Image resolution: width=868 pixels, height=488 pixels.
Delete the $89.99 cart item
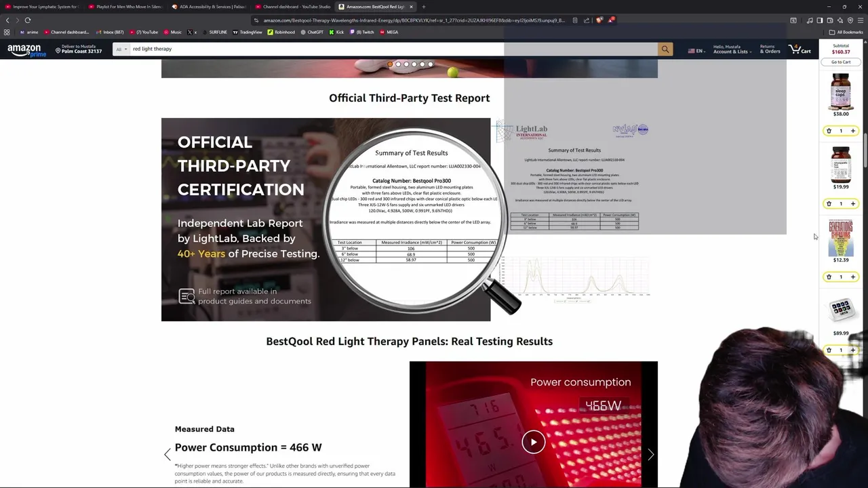point(829,350)
